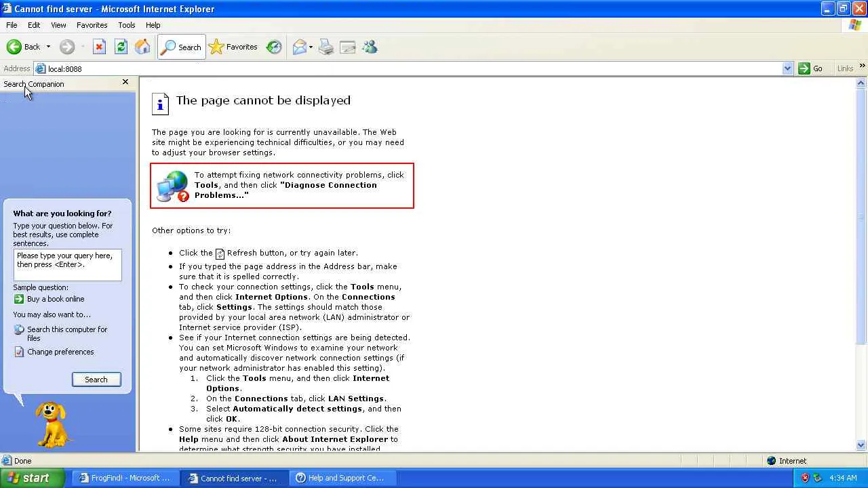Follow the Buy a book online link
The image size is (868, 488).
click(x=56, y=299)
